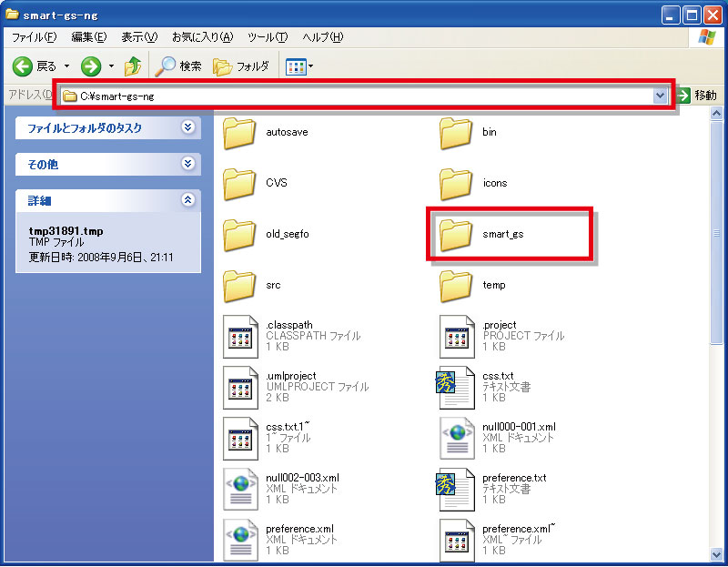Screen dimensions: 728x567
Task: Select the css.txt.1~ file icon
Action: click(240, 439)
